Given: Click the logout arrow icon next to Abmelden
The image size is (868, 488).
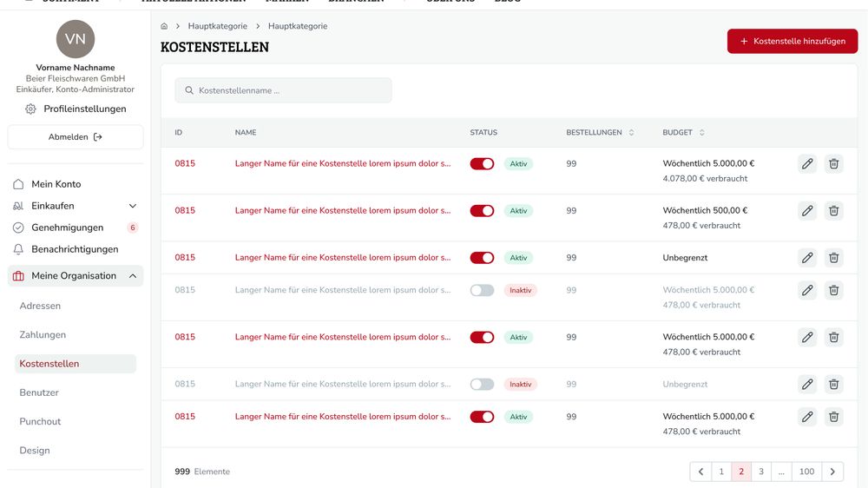Looking at the screenshot, I should click(x=98, y=137).
